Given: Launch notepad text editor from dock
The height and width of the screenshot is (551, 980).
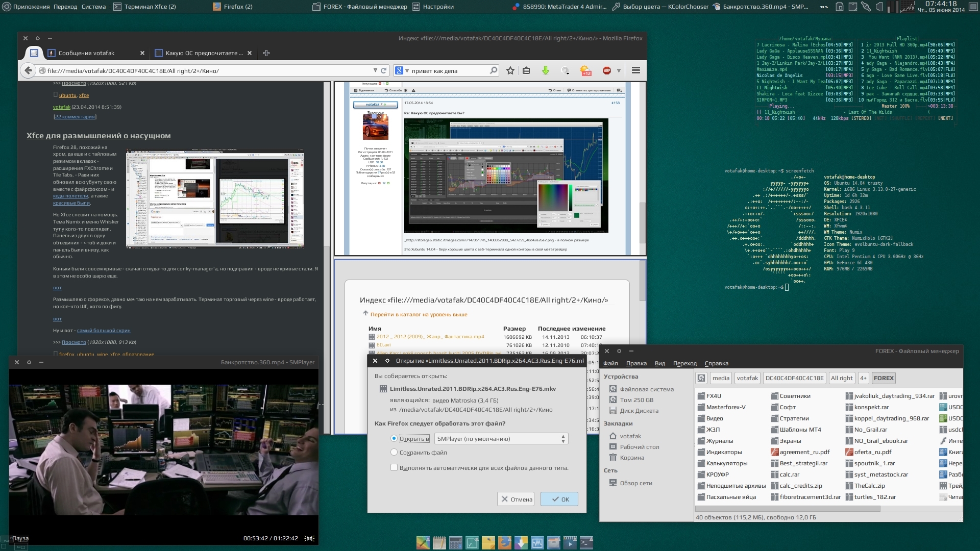Looking at the screenshot, I should tap(439, 543).
